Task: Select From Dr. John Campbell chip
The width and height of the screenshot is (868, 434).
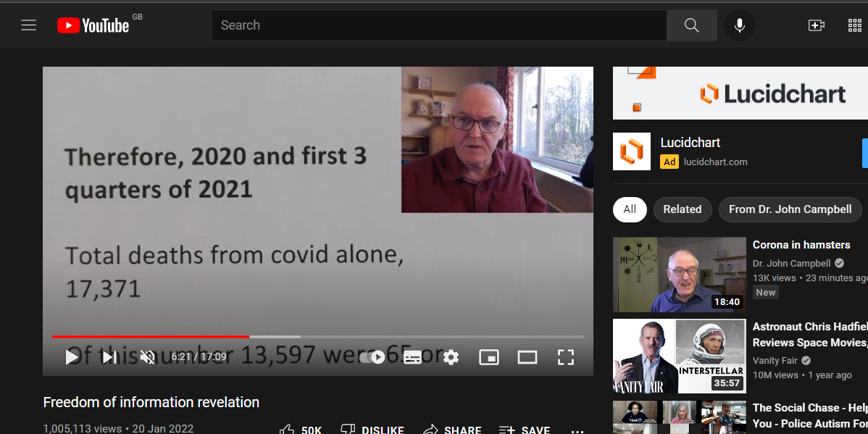Action: click(x=790, y=209)
